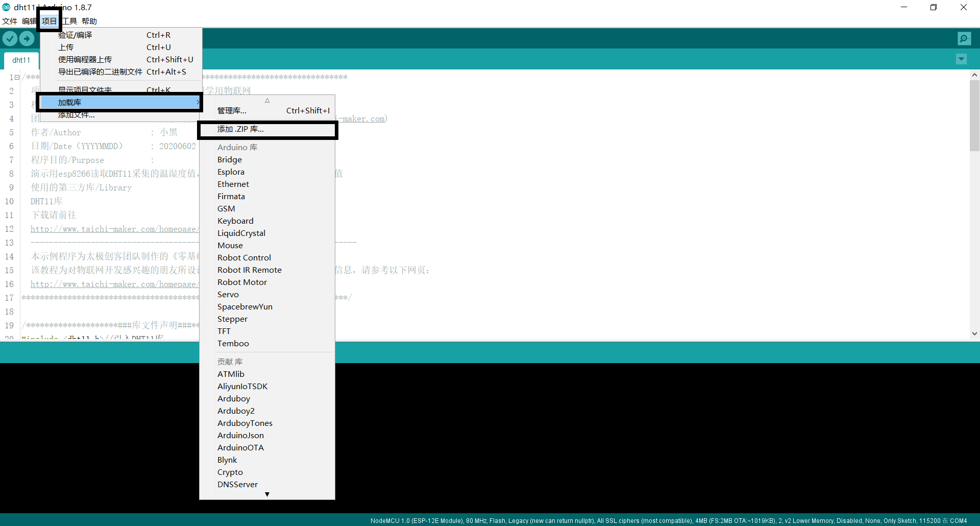Include the ATMlib library

pos(267,374)
